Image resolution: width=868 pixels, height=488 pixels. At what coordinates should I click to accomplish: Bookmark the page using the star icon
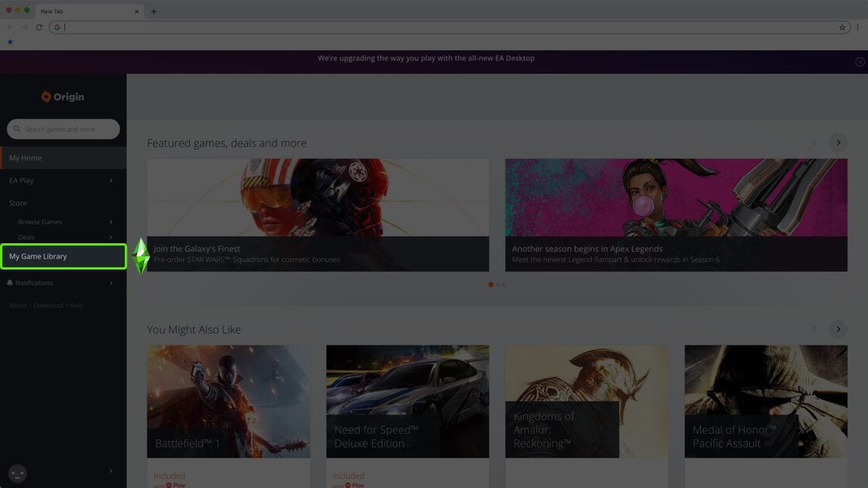(842, 27)
